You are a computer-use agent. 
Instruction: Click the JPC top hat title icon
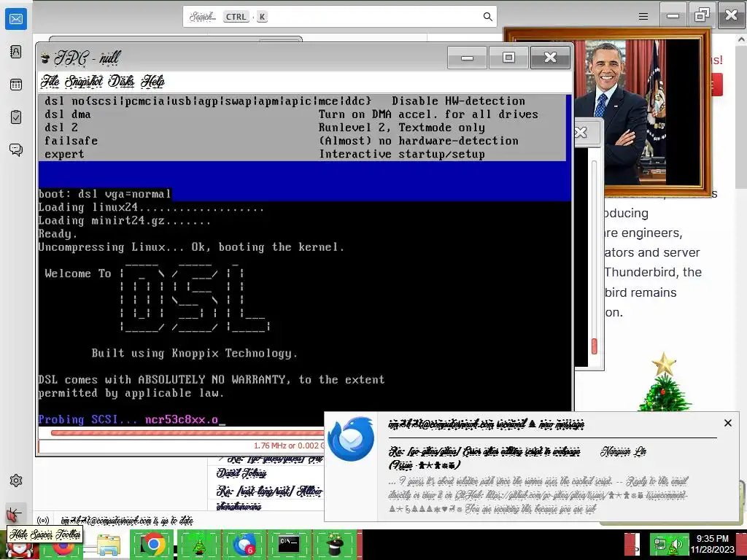point(45,58)
